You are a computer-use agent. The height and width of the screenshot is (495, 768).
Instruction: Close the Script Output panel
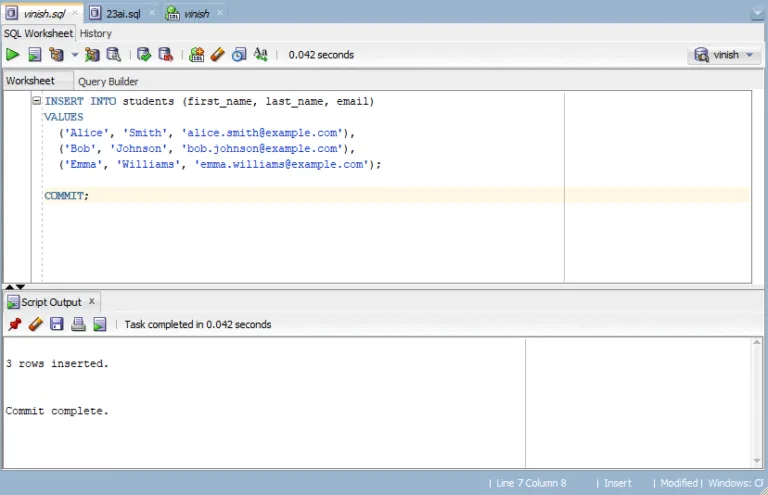92,302
